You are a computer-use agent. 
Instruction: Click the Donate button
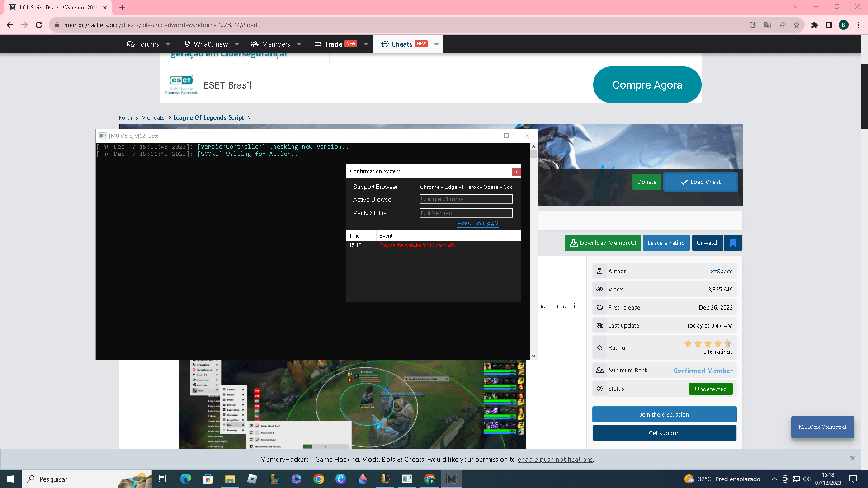pos(646,182)
